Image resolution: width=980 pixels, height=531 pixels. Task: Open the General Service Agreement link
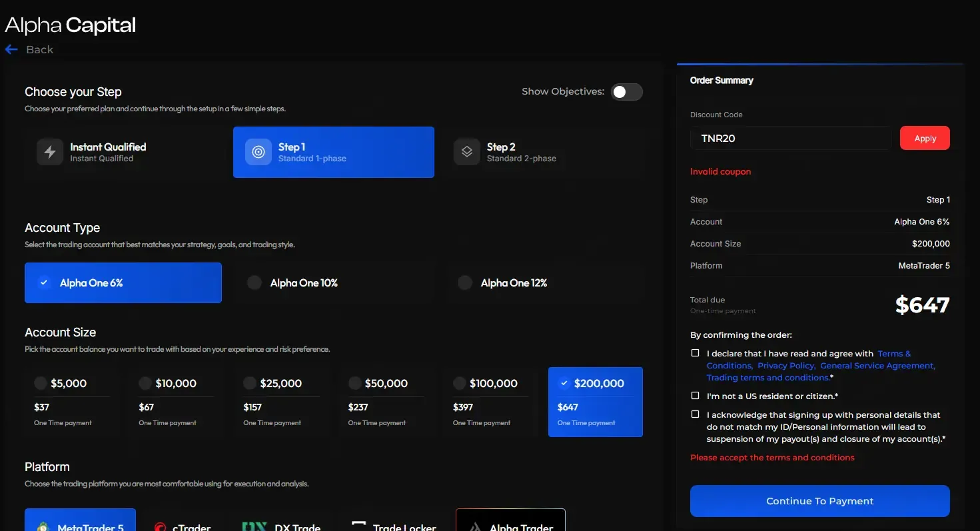(x=877, y=366)
